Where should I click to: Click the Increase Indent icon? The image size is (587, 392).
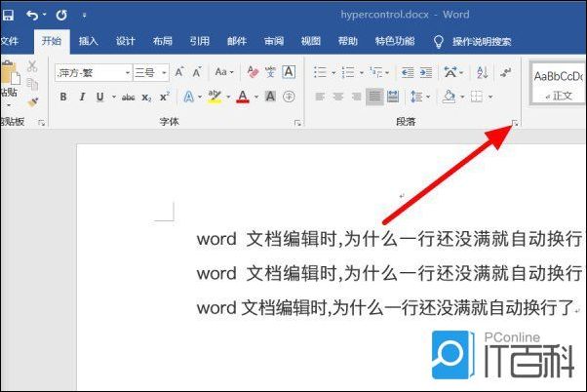coord(426,72)
